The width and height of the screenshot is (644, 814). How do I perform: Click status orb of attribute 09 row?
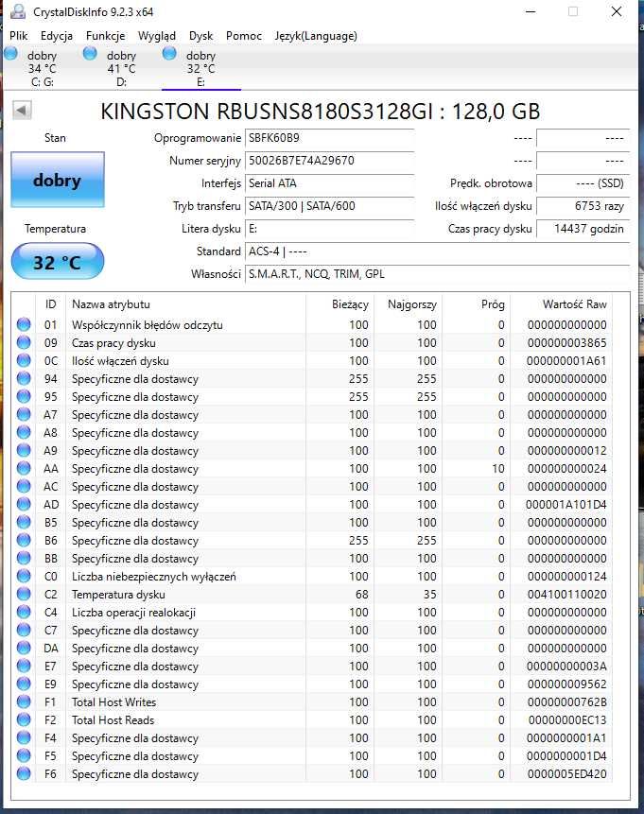pyautogui.click(x=24, y=342)
